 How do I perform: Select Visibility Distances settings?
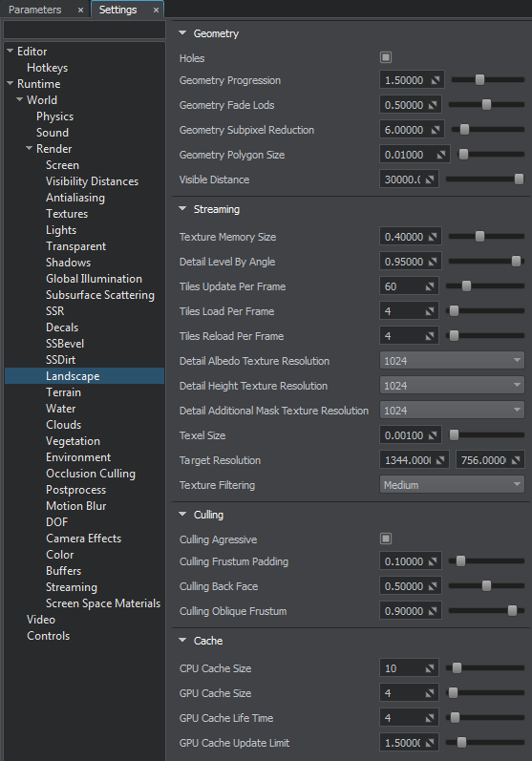click(x=93, y=181)
